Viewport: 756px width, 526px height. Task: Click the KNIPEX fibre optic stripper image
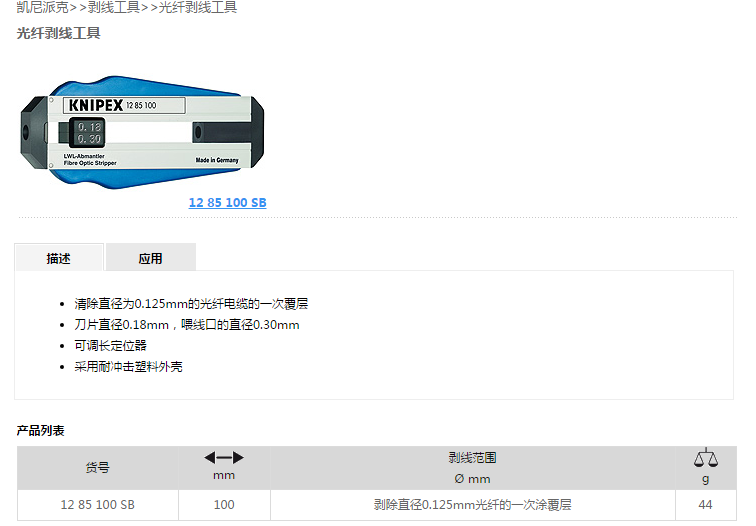[142, 132]
